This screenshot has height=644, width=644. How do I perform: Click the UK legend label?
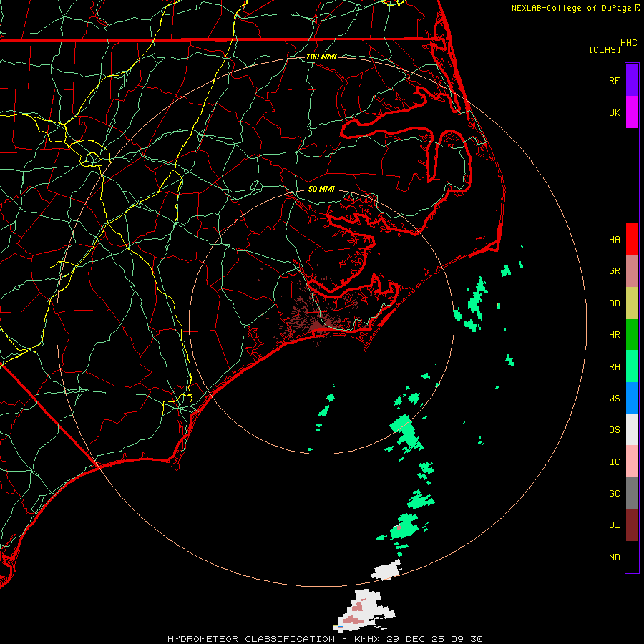pyautogui.click(x=614, y=113)
